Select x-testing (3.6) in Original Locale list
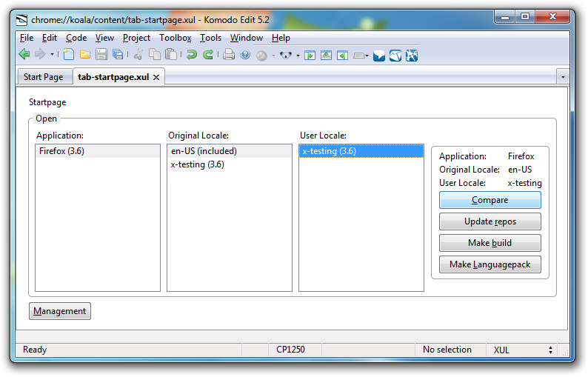The width and height of the screenshot is (588, 377). coord(229,164)
